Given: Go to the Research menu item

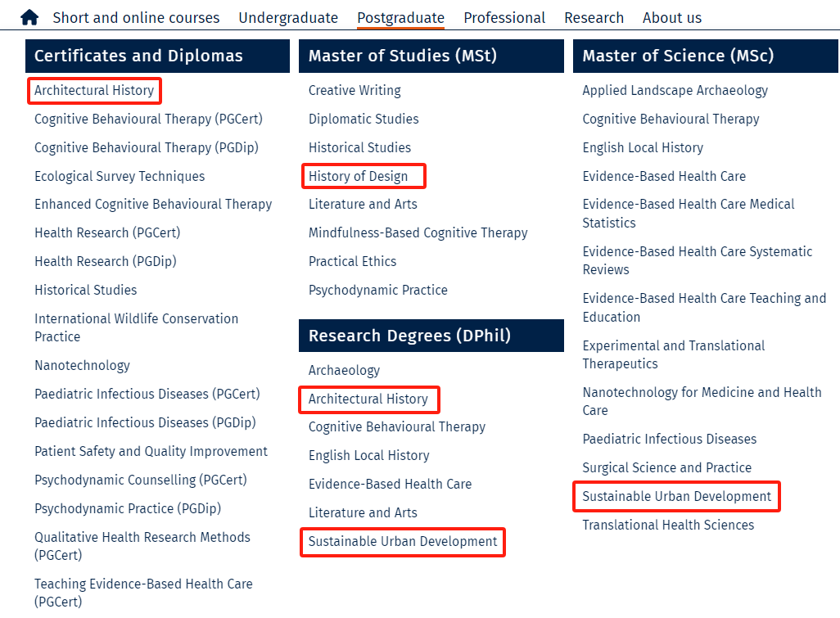Looking at the screenshot, I should (x=594, y=18).
